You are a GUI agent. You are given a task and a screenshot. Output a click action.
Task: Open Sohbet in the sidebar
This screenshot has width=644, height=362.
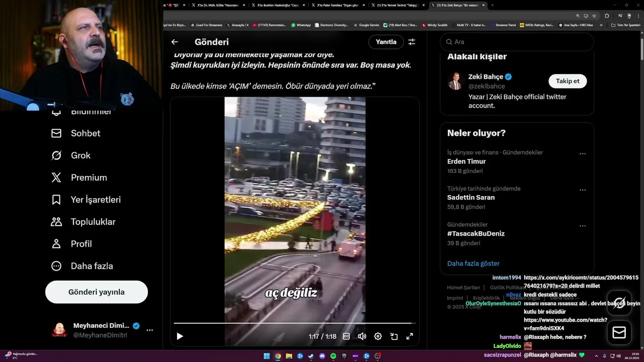(75, 133)
